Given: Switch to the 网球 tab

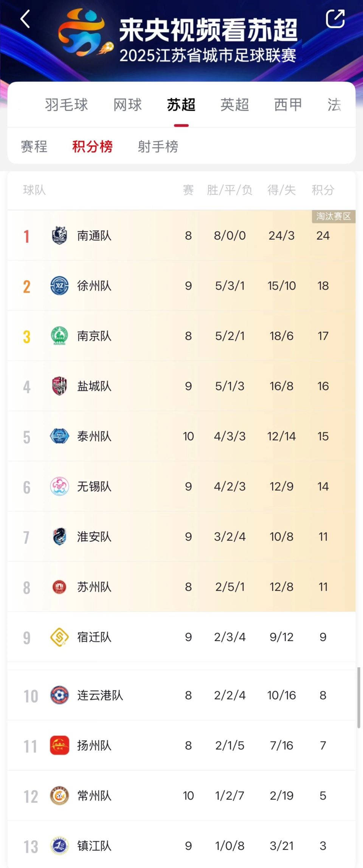Looking at the screenshot, I should 127,105.
